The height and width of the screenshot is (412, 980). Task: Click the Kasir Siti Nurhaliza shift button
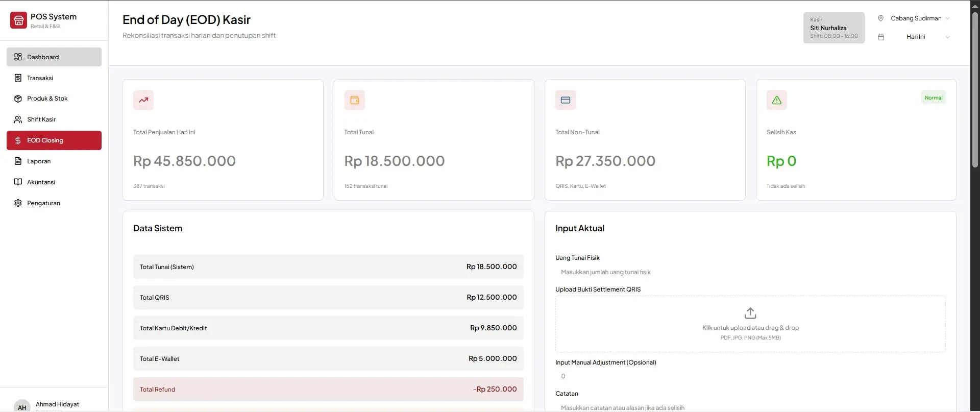[x=834, y=28]
